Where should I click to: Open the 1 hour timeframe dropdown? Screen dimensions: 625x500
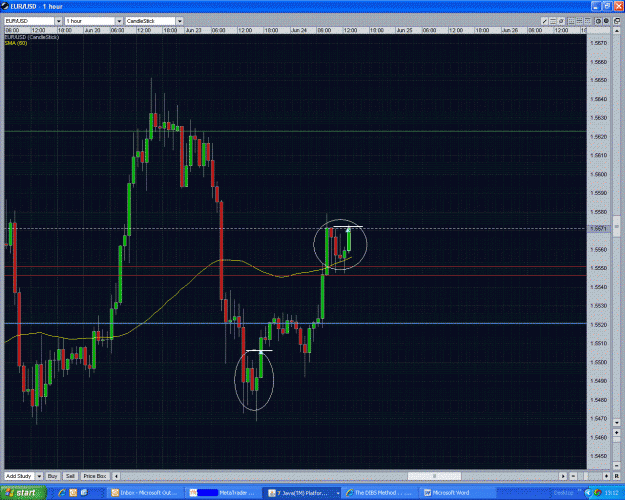119,21
